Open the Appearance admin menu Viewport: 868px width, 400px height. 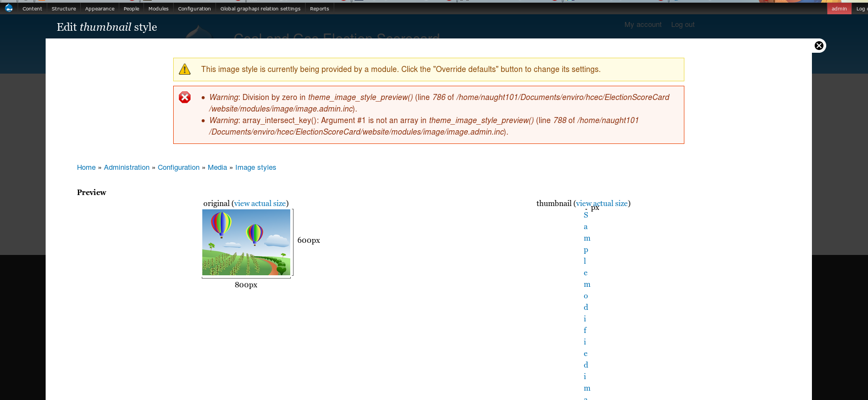coord(99,9)
